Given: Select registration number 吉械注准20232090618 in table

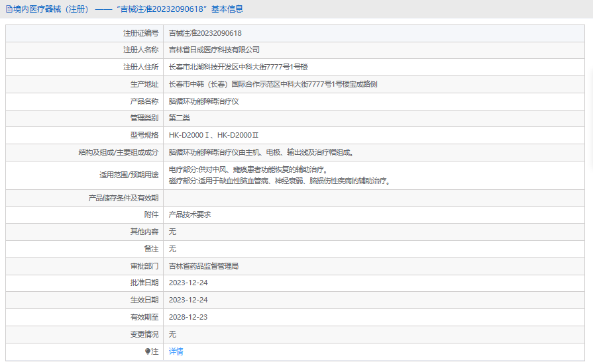Looking at the screenshot, I should click(x=205, y=33).
